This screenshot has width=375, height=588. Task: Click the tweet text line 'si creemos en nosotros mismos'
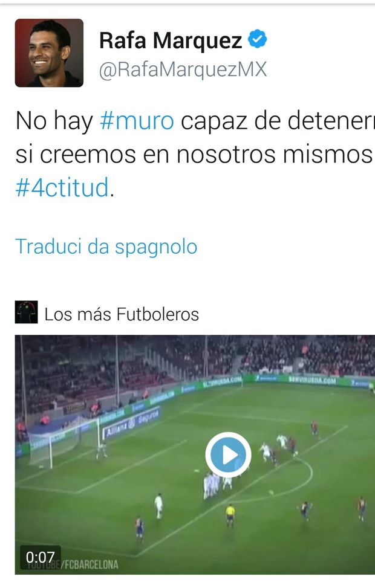pos(194,155)
